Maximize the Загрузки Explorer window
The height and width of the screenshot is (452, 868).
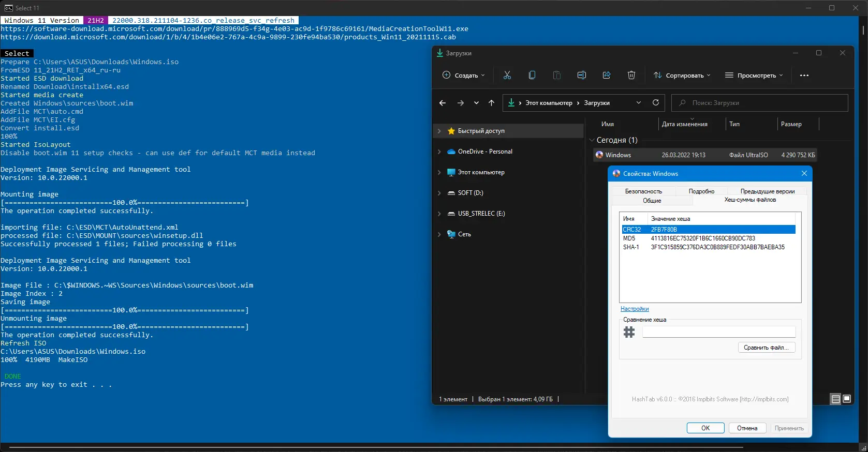click(x=819, y=53)
